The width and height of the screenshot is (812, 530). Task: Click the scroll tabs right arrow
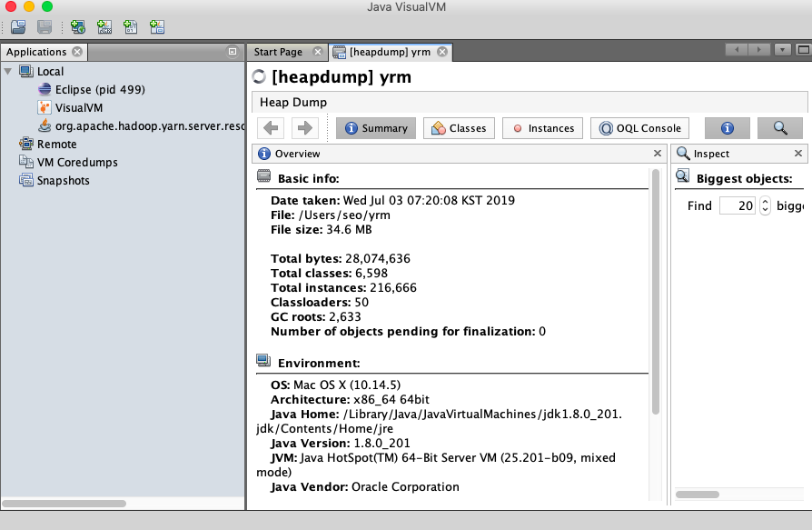[759, 50]
